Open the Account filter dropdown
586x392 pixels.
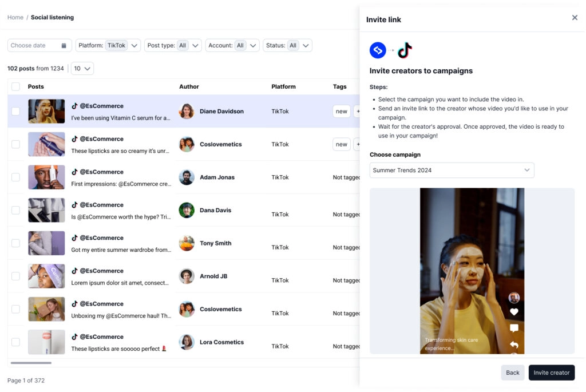(x=232, y=46)
